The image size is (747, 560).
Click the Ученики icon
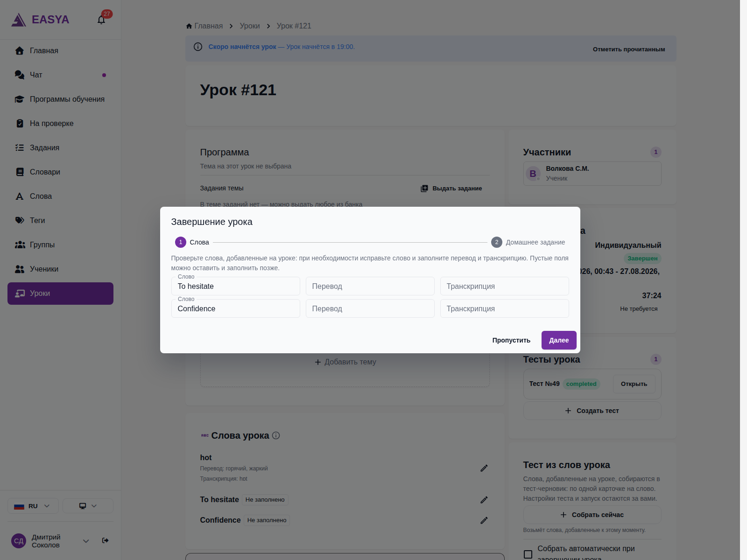point(20,269)
